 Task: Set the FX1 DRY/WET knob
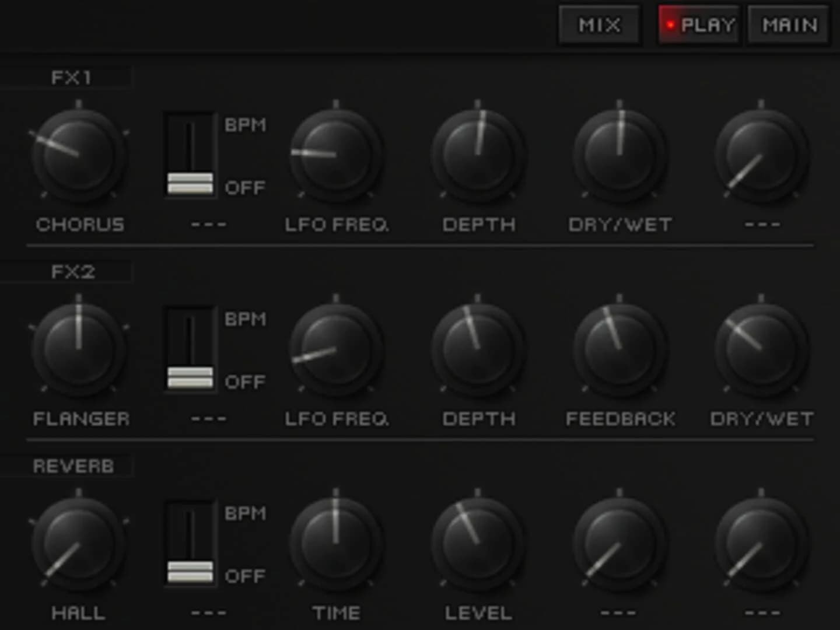[619, 155]
